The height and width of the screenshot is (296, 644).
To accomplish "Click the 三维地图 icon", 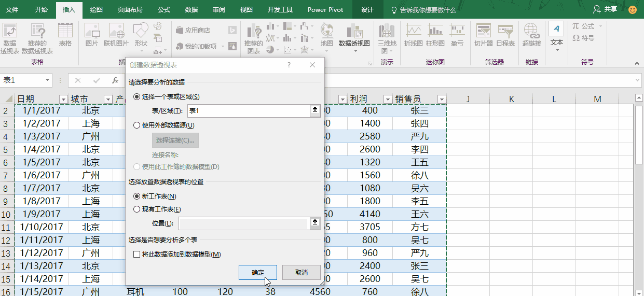I will tap(387, 38).
